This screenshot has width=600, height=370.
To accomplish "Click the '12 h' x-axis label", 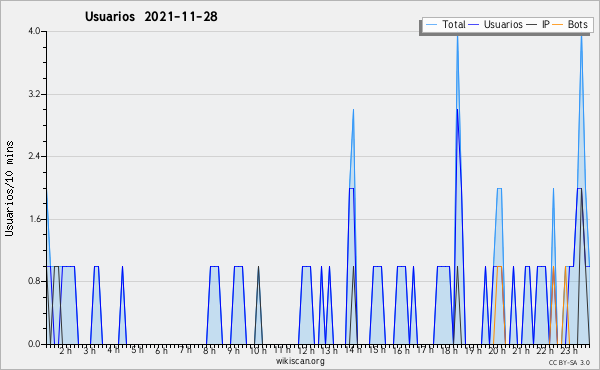I will 306,351.
